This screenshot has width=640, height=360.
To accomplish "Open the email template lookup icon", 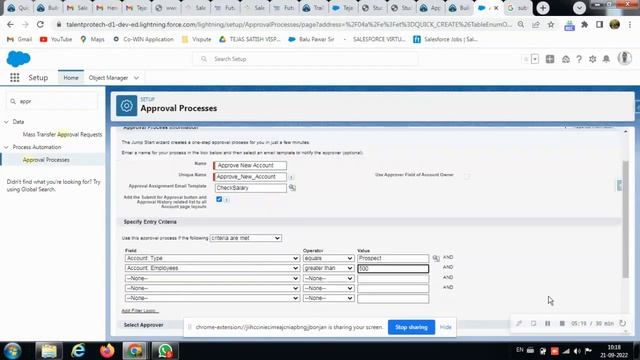I will coord(292,188).
